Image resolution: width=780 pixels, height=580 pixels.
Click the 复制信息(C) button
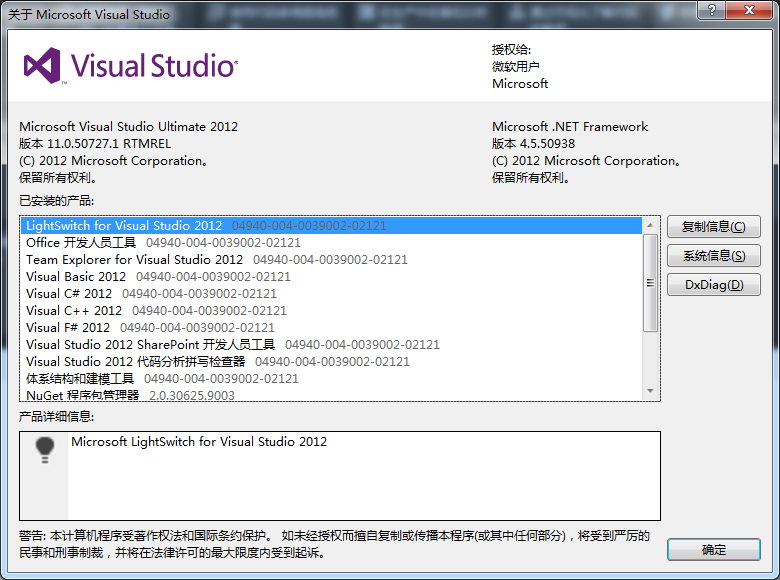pyautogui.click(x=713, y=227)
